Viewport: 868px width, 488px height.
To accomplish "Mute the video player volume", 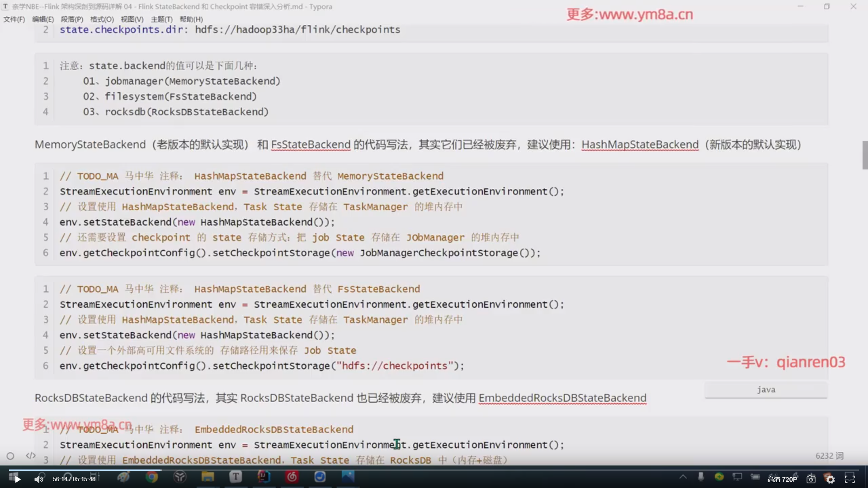I will click(x=39, y=479).
